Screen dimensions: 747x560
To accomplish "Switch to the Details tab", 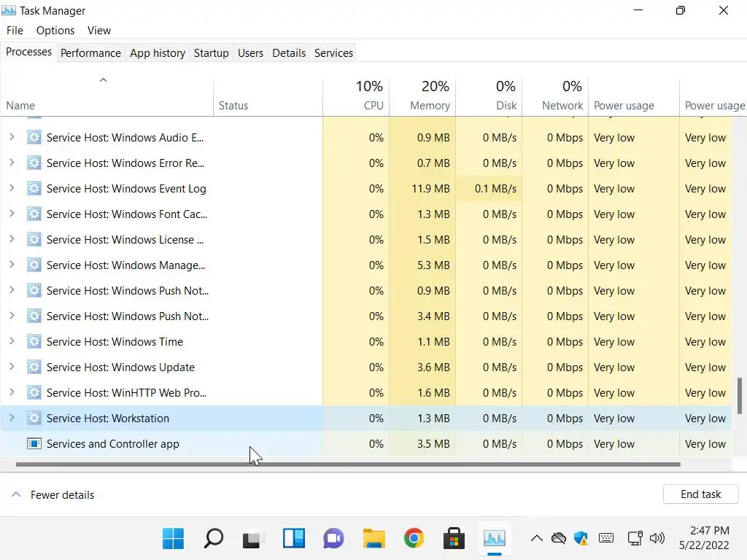I will coord(289,52).
